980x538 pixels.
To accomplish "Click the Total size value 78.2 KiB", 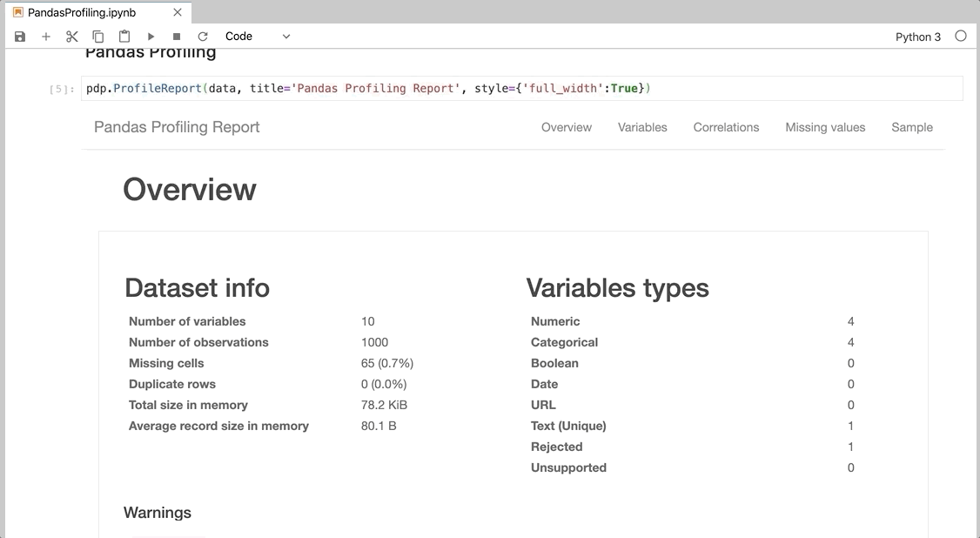I will pos(384,405).
